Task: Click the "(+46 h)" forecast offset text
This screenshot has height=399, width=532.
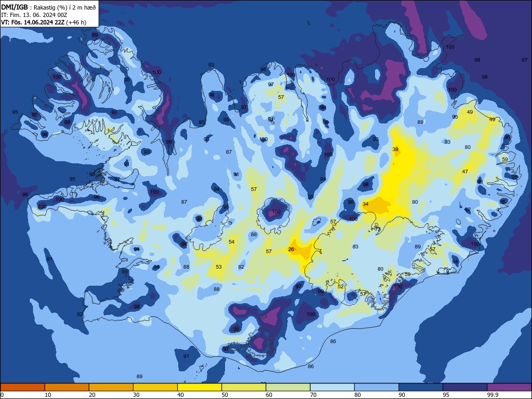Action: (x=76, y=22)
